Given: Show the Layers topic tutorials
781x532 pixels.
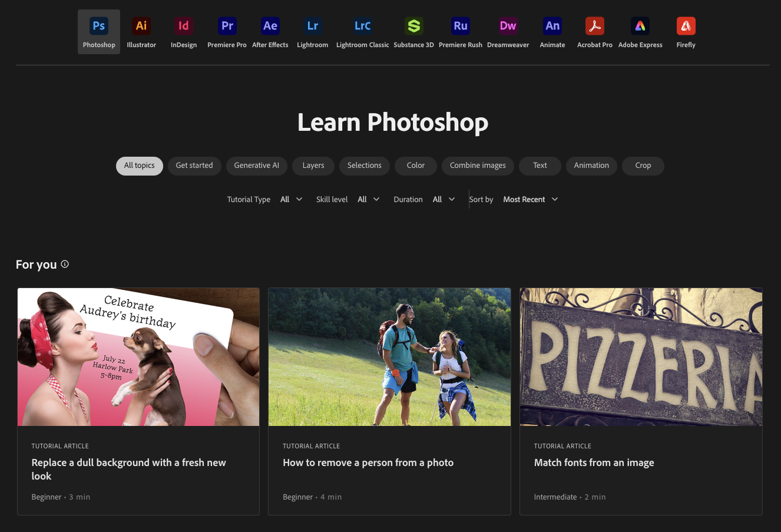Looking at the screenshot, I should click(313, 166).
